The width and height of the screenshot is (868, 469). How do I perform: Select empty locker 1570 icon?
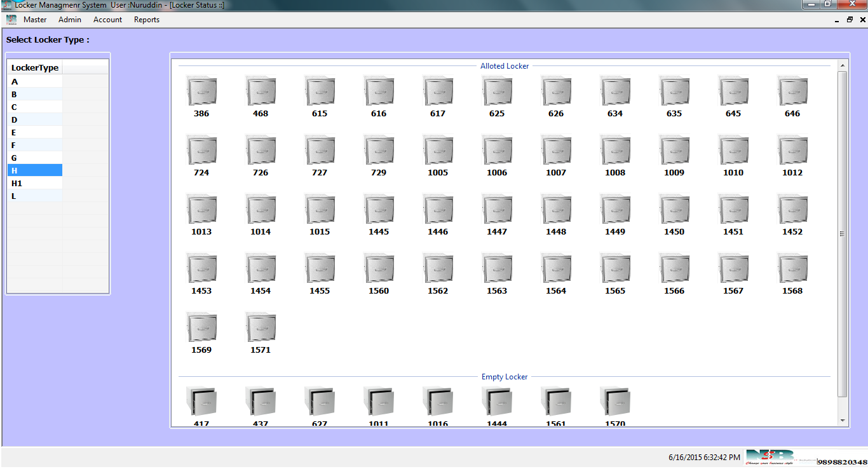pos(615,402)
